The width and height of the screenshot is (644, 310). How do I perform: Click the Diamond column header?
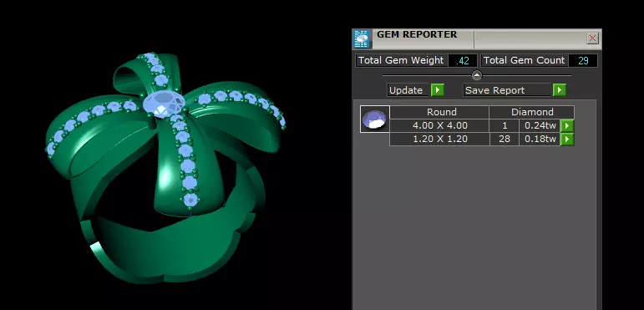pos(532,112)
